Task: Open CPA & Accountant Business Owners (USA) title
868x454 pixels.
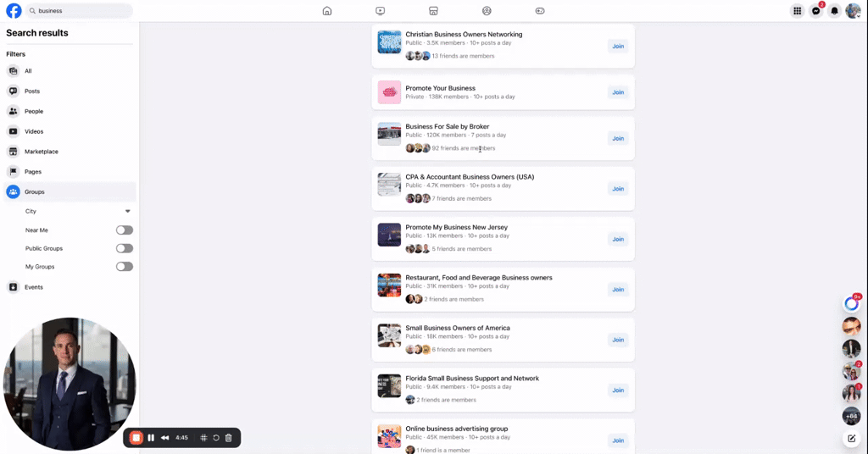Action: point(470,177)
